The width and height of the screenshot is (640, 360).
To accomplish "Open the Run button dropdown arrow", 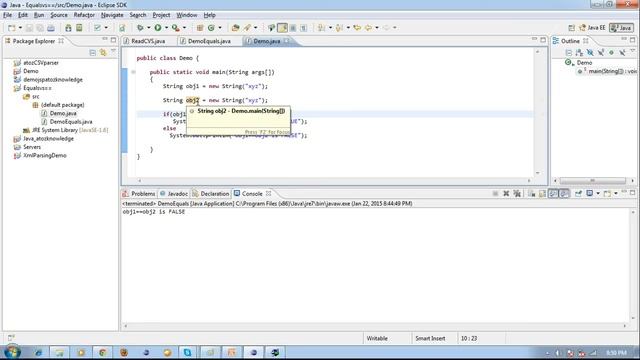I will click(166, 28).
